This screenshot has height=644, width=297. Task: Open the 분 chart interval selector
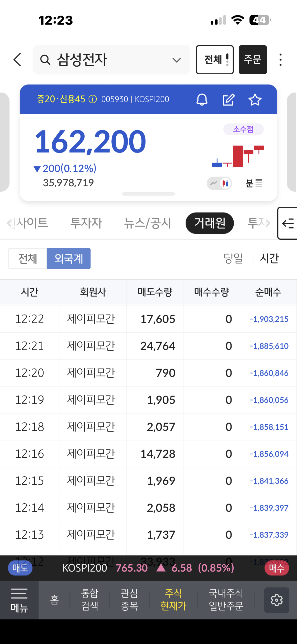pos(254,183)
